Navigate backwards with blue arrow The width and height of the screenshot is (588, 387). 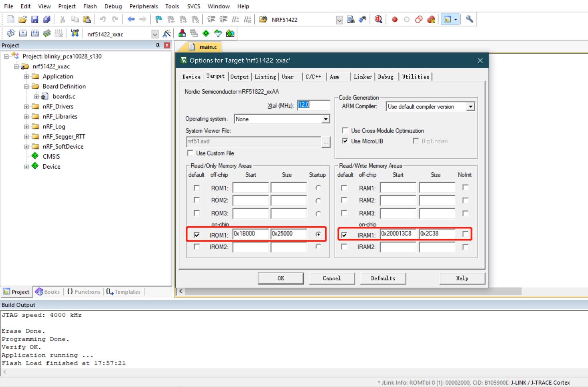pos(131,19)
